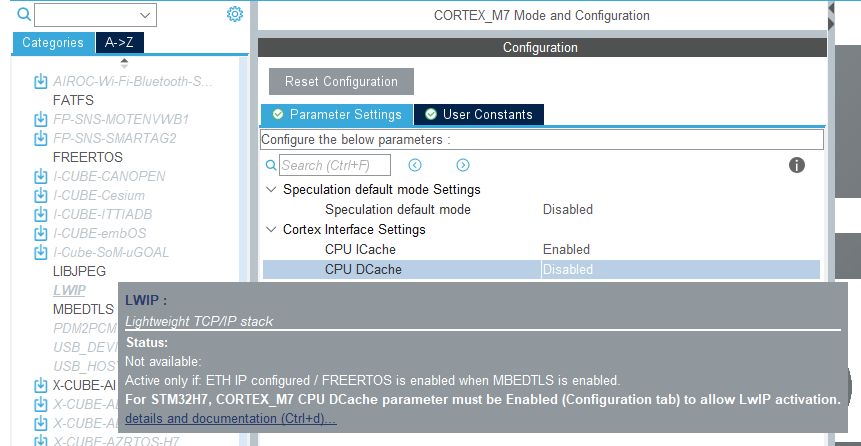Image resolution: width=861 pixels, height=446 pixels.
Task: Change CPU ICache Enabled value
Action: coord(566,249)
